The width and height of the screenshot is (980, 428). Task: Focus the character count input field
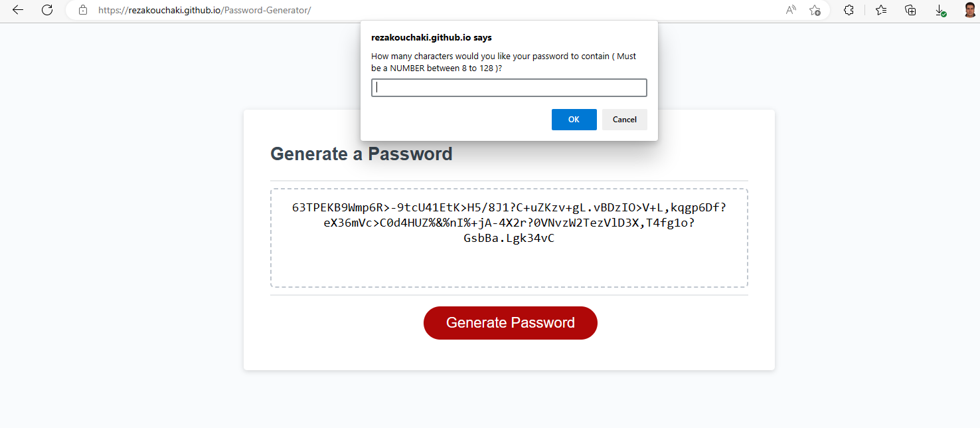pyautogui.click(x=509, y=87)
